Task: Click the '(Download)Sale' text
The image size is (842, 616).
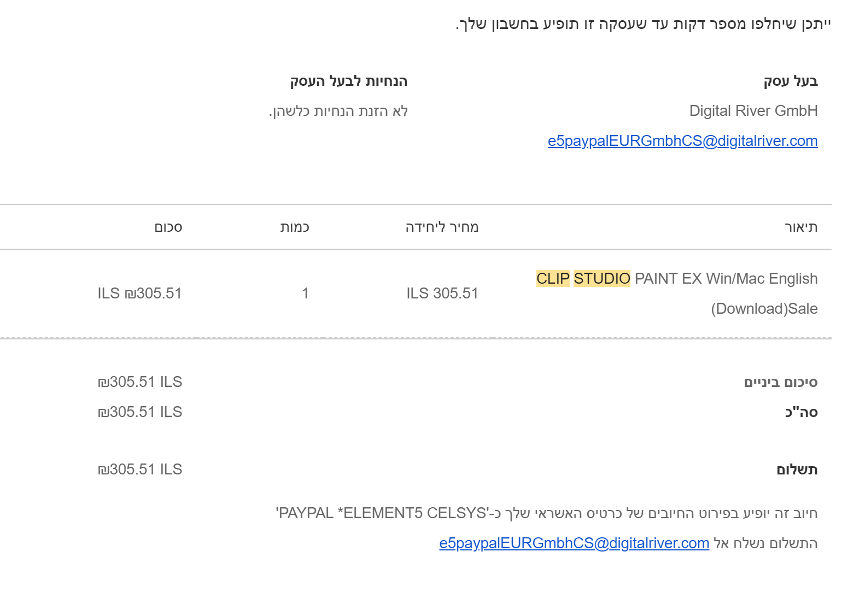Action: coord(764,309)
